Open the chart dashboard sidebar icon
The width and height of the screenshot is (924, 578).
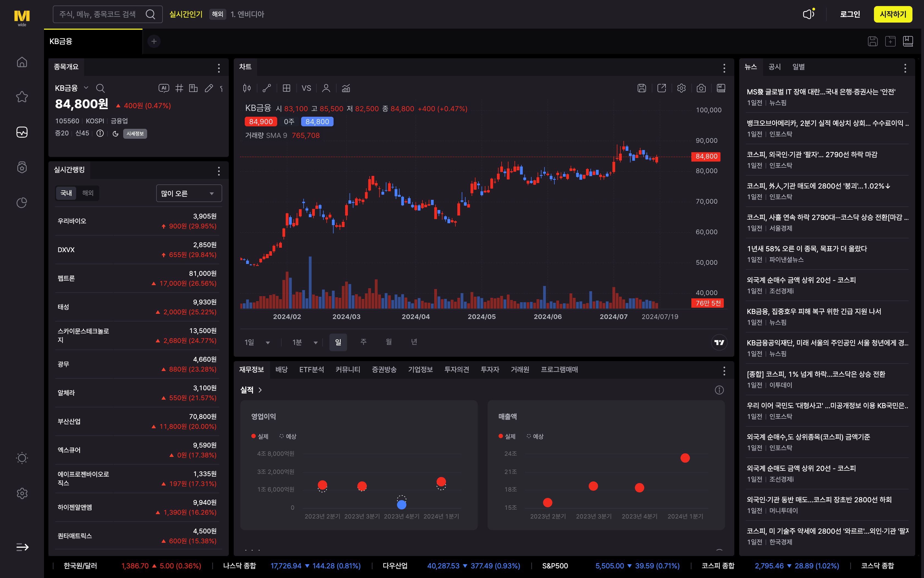[x=22, y=132]
